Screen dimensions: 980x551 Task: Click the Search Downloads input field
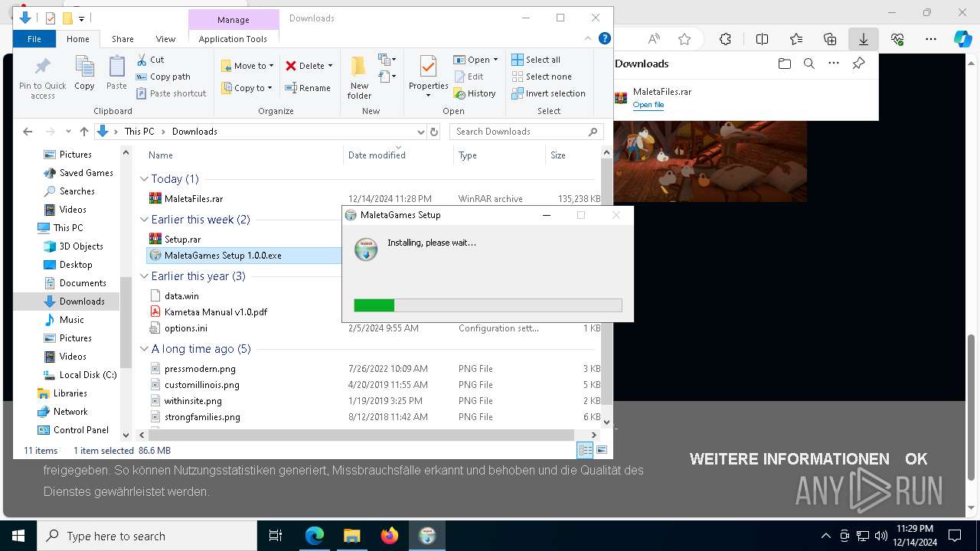pos(526,132)
